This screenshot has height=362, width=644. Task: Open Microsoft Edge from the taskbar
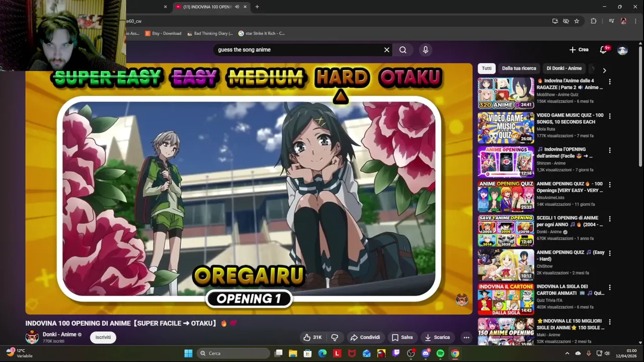323,353
